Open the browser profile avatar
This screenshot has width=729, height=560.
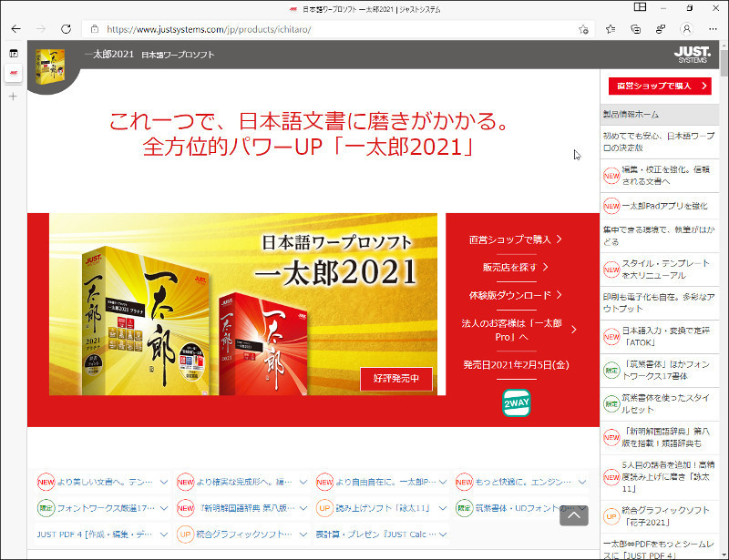[688, 28]
